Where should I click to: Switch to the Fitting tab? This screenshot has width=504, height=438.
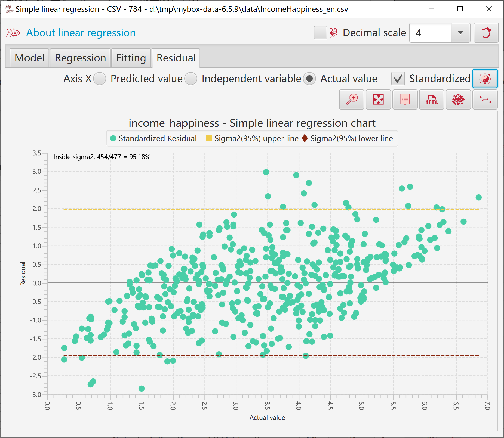pos(131,58)
